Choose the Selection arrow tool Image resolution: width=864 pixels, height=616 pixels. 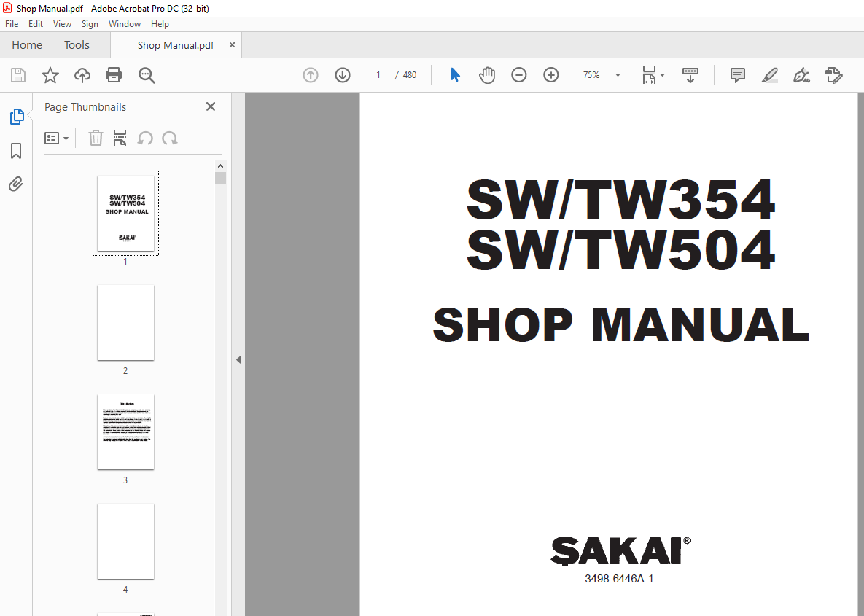click(455, 75)
